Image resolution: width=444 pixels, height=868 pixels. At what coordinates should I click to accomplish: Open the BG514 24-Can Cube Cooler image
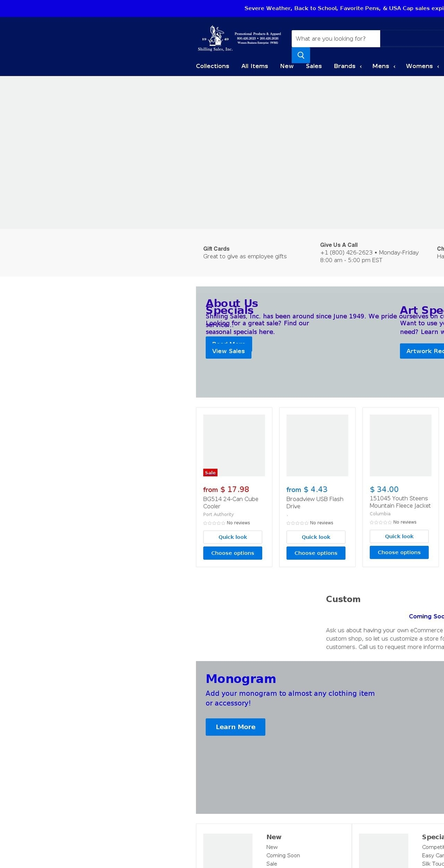234,445
